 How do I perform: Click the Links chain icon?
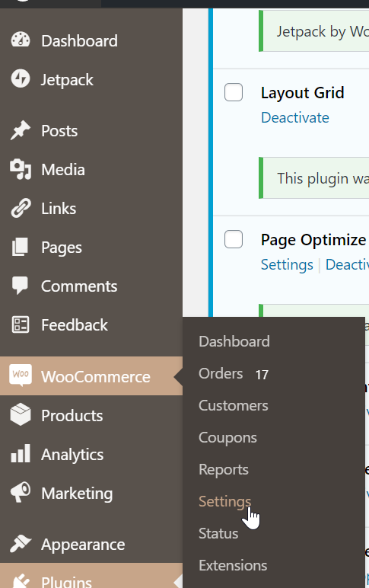(21, 208)
